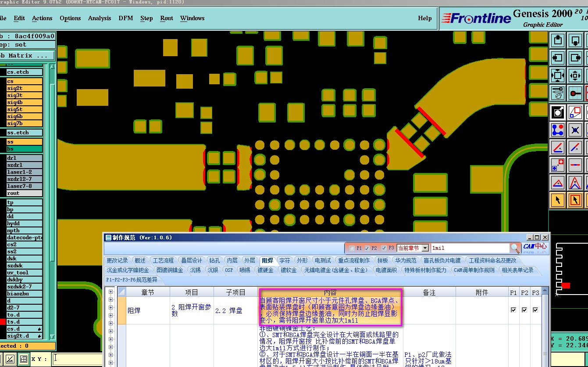
Task: Click the red and blue square move icon
Action: tap(558, 165)
